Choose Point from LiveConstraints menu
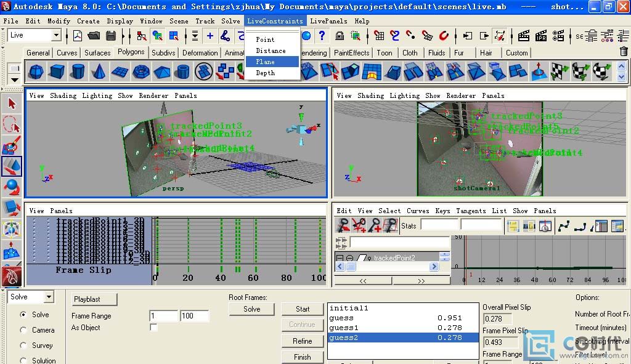The width and height of the screenshot is (631, 364). pos(272,39)
